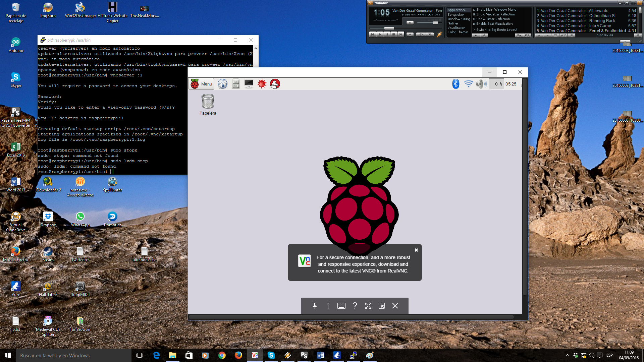Mute Winamp with speaker button
Viewport: 644px width, 362px height.
(x=410, y=23)
